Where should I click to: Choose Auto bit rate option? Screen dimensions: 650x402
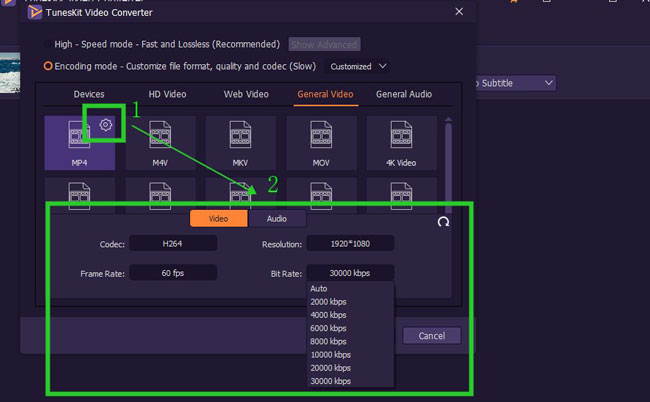[x=350, y=288]
